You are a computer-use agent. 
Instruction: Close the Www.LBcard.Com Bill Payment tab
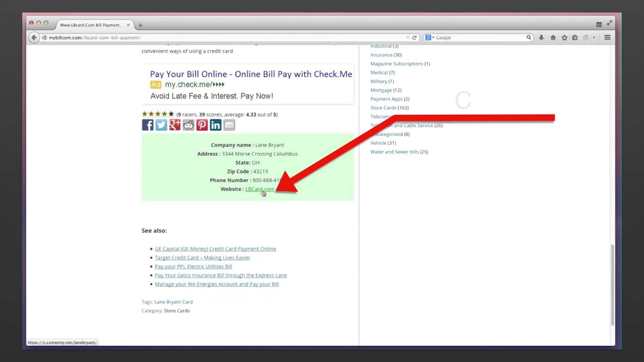128,25
